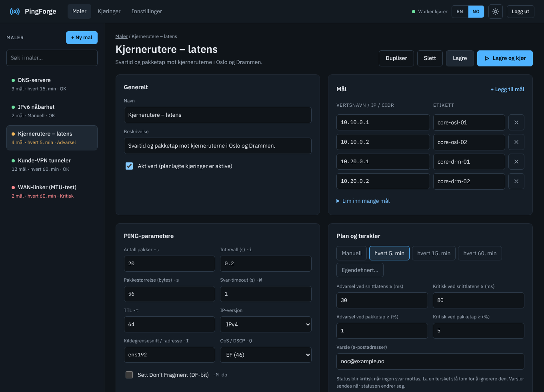Click the Lagre button

460,58
